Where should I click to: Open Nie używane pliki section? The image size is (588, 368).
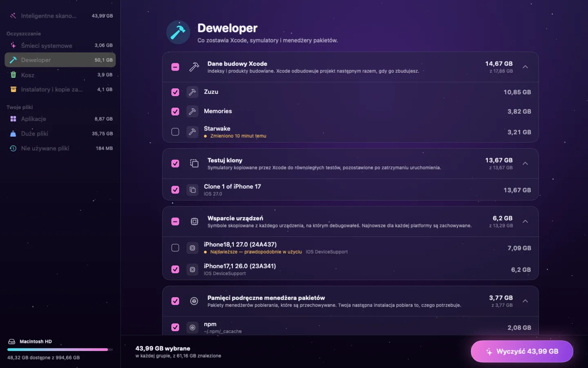pos(60,148)
